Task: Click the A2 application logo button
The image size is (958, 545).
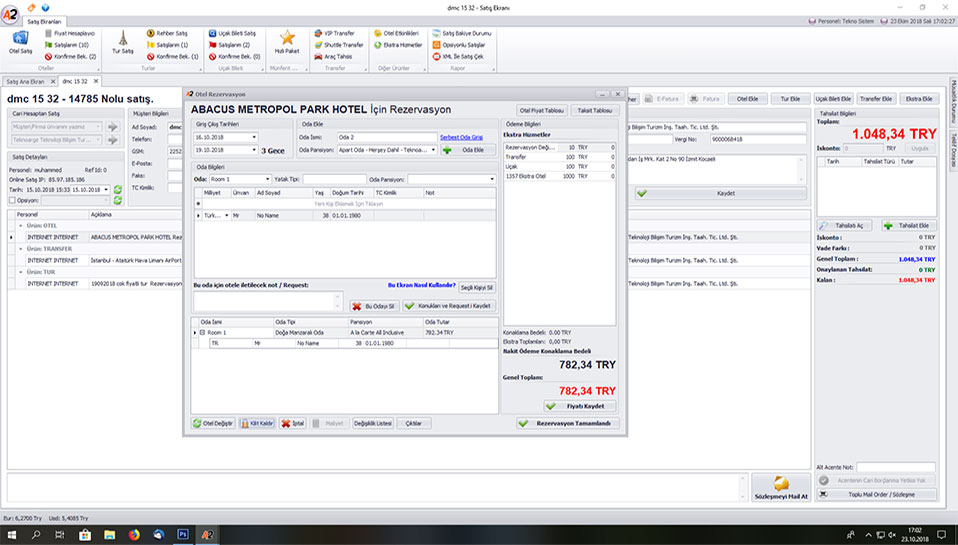Action: coord(10,15)
